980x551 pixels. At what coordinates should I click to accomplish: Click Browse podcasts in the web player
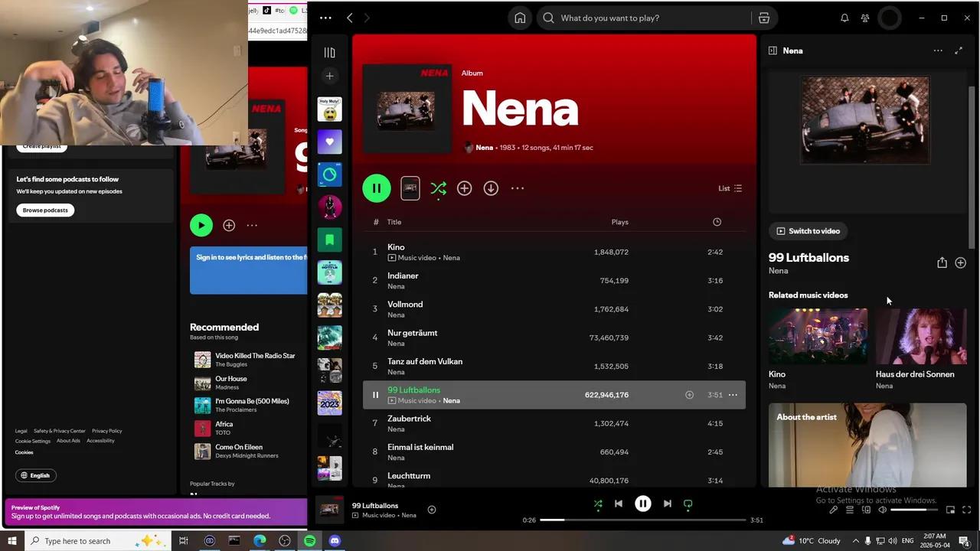pyautogui.click(x=45, y=210)
